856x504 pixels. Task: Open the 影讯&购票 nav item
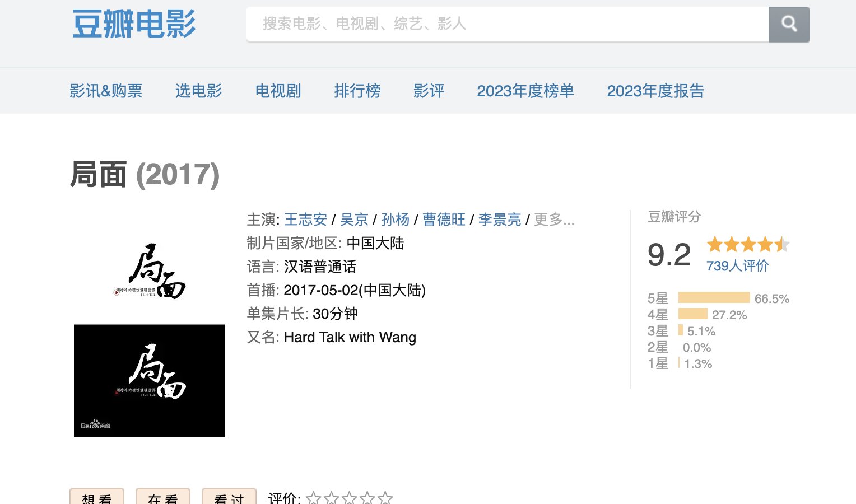click(106, 91)
